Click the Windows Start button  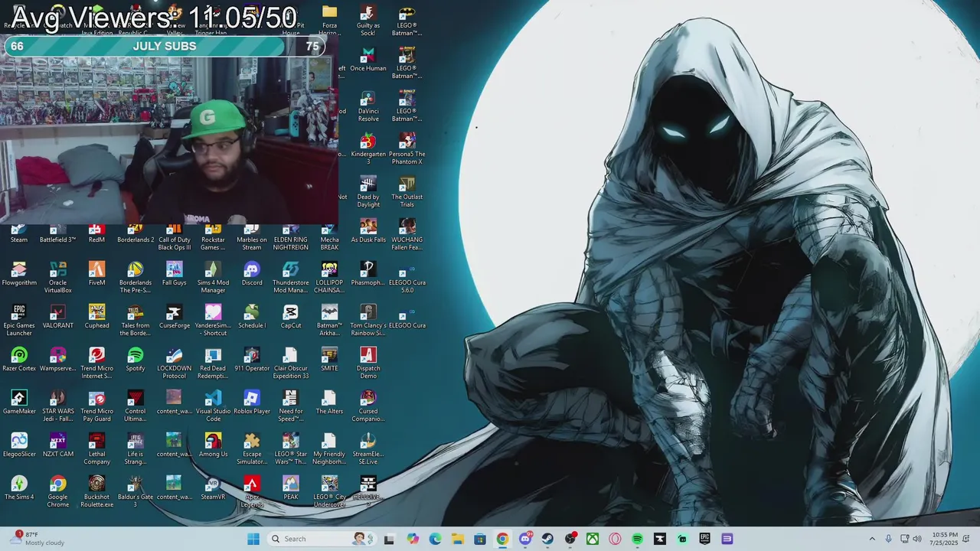(x=253, y=539)
